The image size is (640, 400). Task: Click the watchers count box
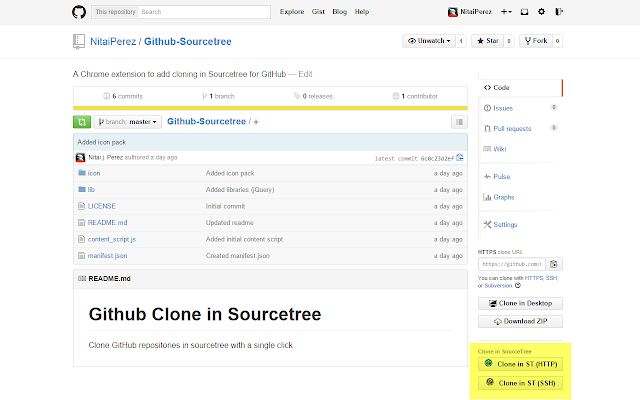(x=461, y=41)
